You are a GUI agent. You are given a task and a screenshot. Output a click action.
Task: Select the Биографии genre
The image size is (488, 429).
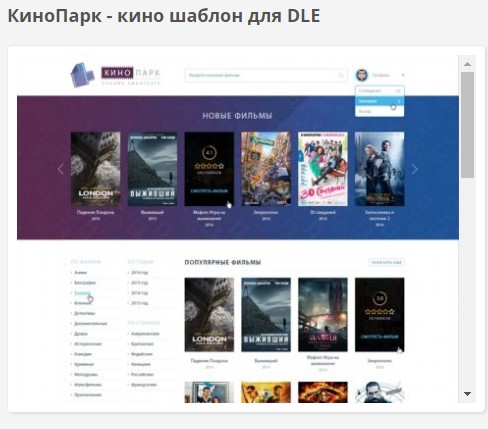click(x=85, y=283)
